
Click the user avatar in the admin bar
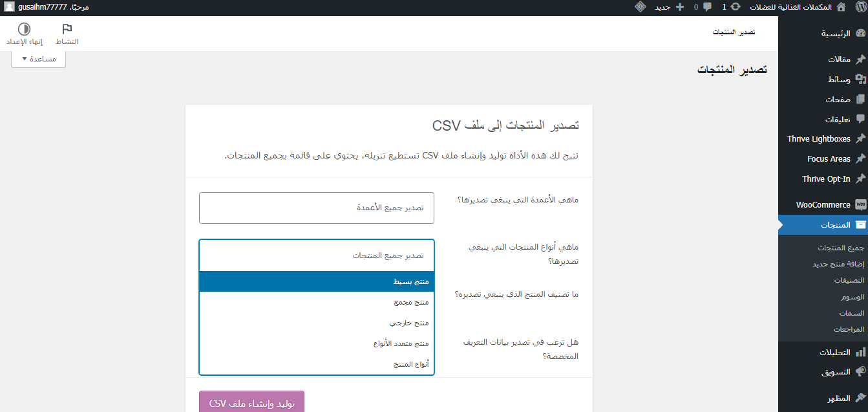click(10, 7)
